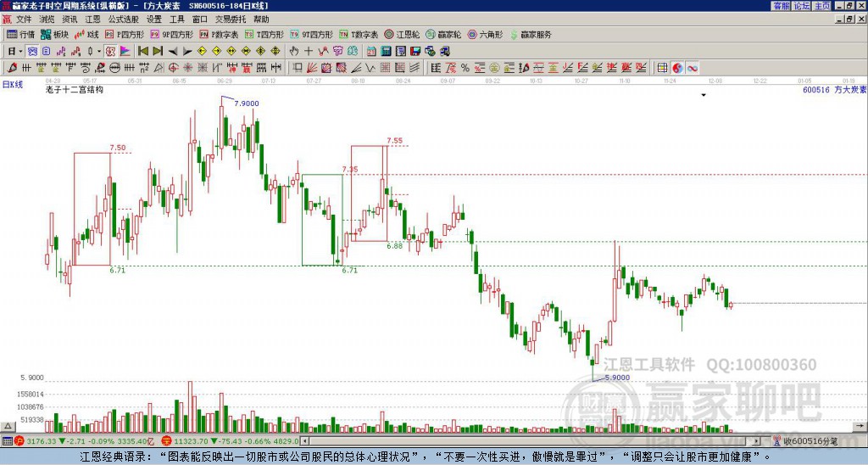This screenshot has width=868, height=465.
Task: Click the 论坛 forum link
Action: tap(802, 6)
